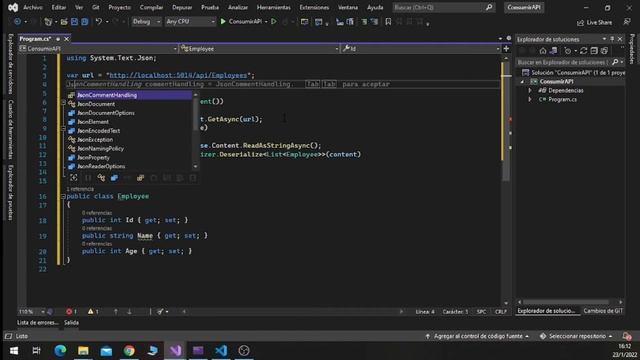Open the Extensiones menu

pyautogui.click(x=314, y=7)
